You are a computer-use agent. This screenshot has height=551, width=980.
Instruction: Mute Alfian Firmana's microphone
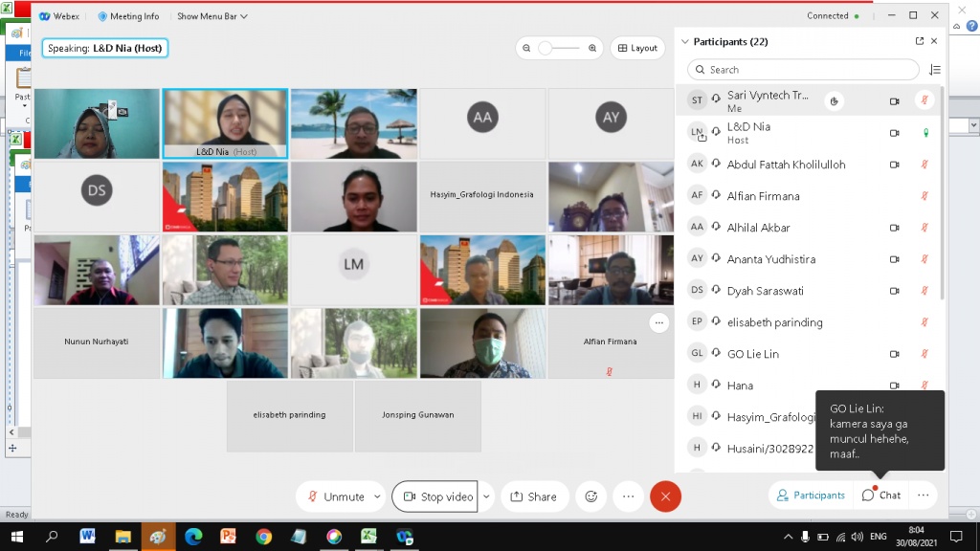[923, 195]
